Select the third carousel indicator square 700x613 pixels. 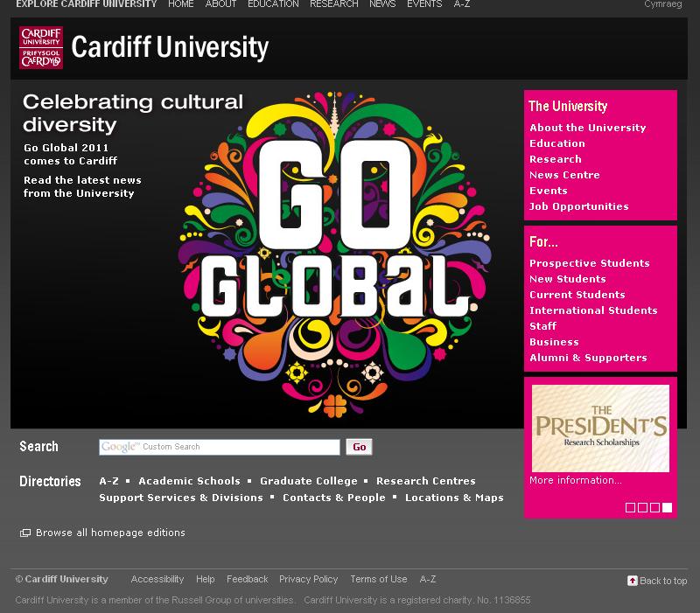coord(654,507)
